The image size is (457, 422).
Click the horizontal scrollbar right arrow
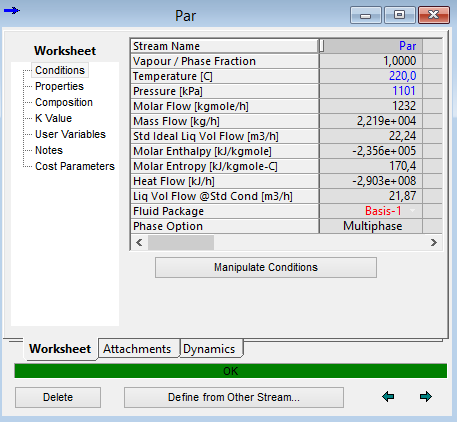pyautogui.click(x=434, y=243)
